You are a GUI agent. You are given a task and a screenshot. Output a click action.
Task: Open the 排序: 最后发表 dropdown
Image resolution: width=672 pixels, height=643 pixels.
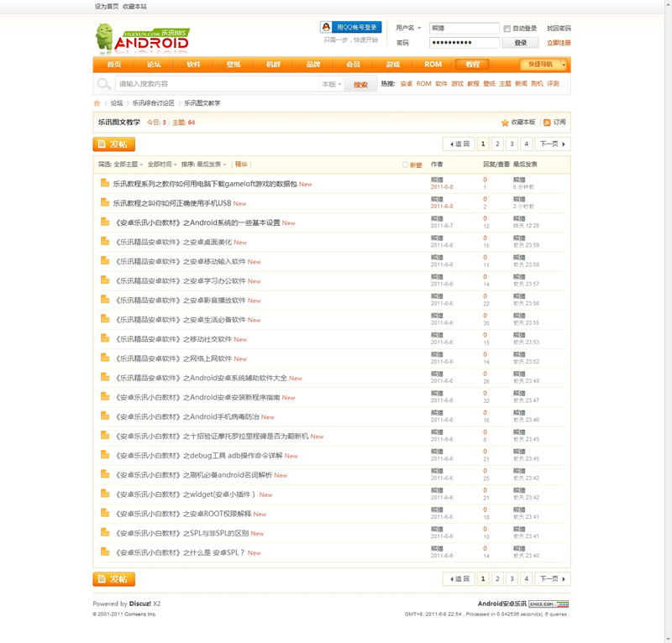(203, 165)
